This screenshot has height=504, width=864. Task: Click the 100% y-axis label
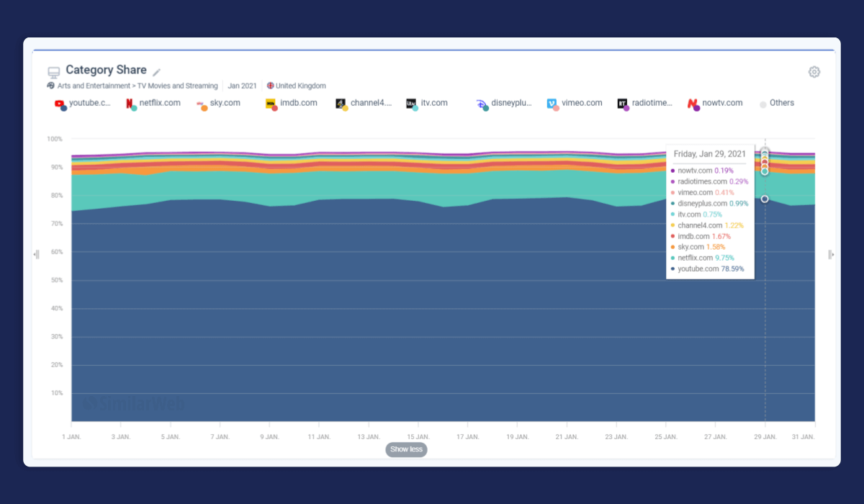tap(55, 139)
